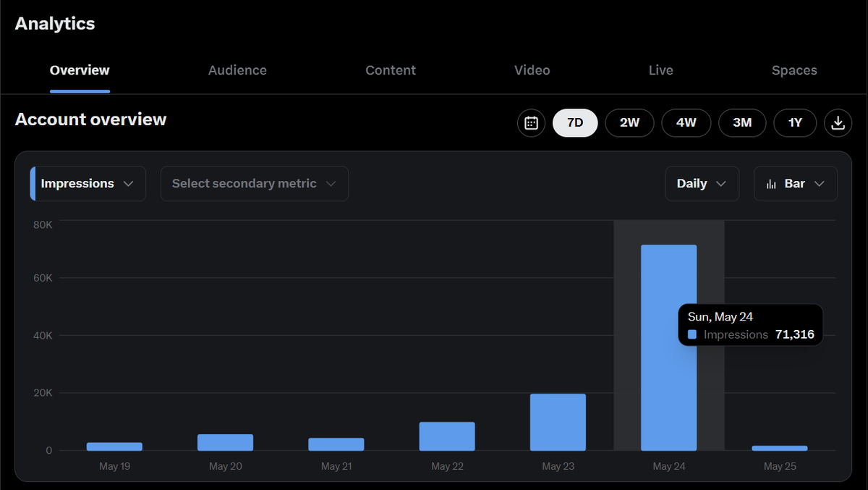
Task: Click the tall May 24 impressions bar
Action: tap(669, 348)
